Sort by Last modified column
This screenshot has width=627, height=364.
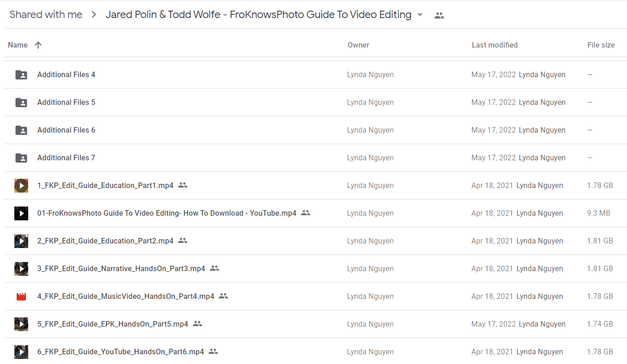point(495,45)
